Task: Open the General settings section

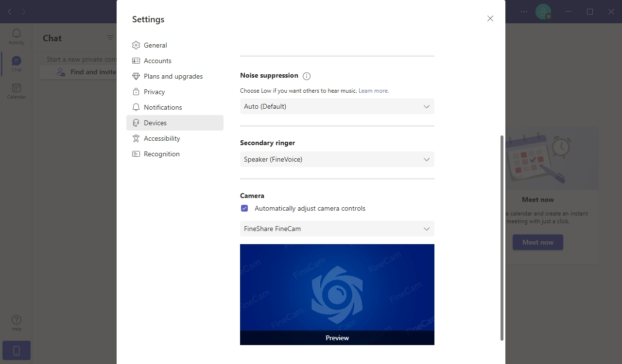Action: 175,45
